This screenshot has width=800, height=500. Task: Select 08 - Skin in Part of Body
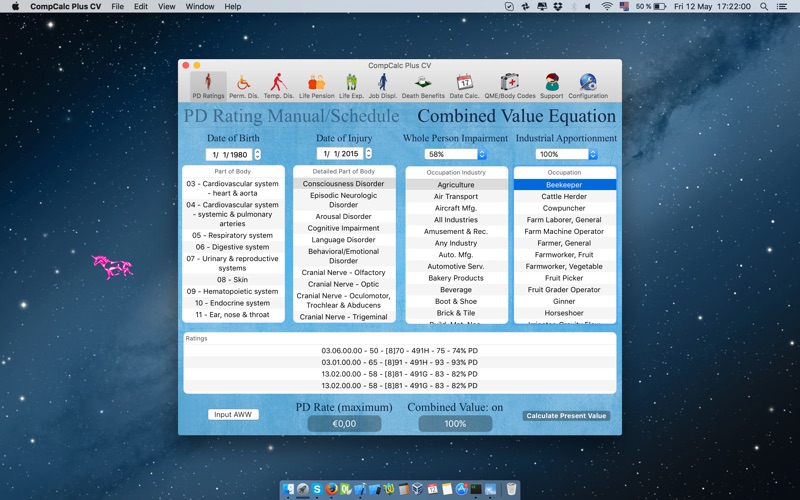[233, 280]
